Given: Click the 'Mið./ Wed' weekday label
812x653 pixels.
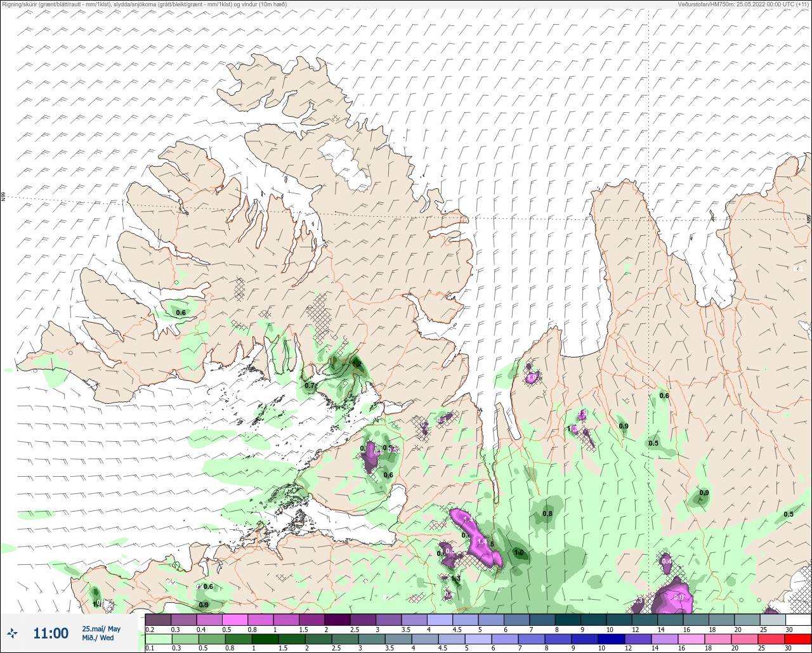Looking at the screenshot, I should (x=98, y=638).
